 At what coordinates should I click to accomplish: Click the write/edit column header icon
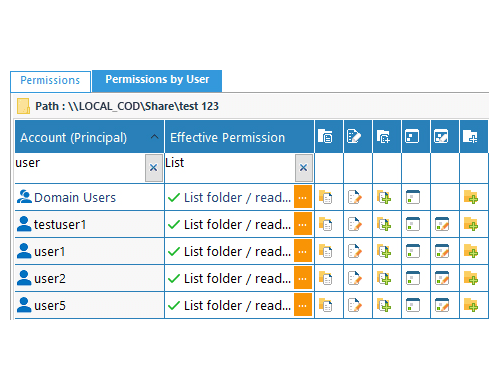pos(354,137)
